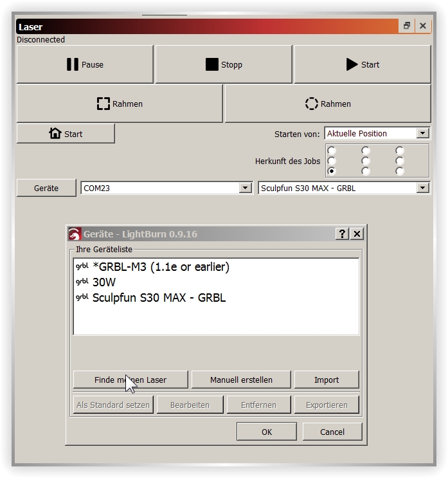Expand the Sculpfun S30 MAX device dropdown
The height and width of the screenshot is (478, 448).
point(422,188)
